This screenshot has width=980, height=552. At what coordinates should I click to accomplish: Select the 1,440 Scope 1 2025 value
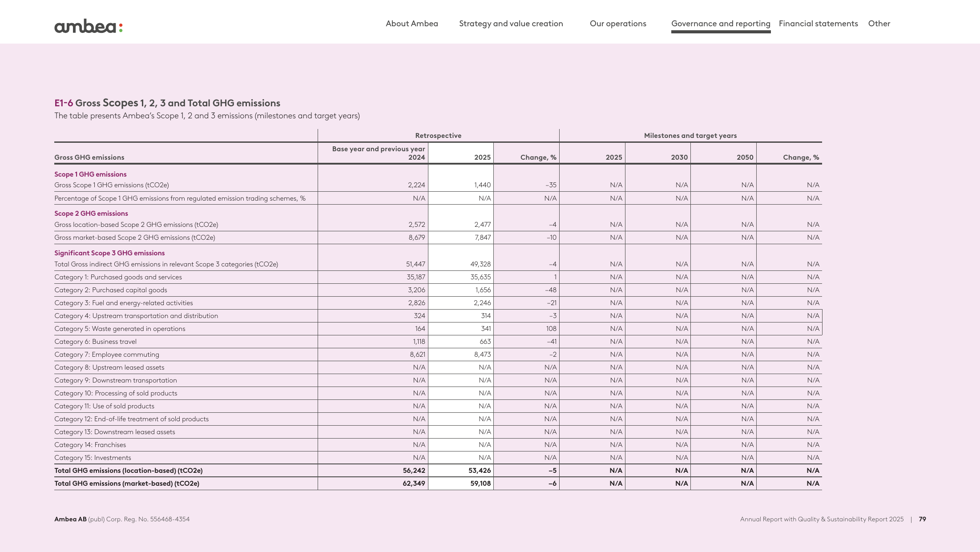tap(482, 185)
